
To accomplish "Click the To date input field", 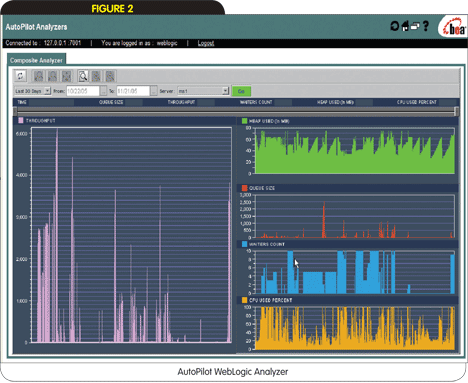I will pyautogui.click(x=133, y=91).
